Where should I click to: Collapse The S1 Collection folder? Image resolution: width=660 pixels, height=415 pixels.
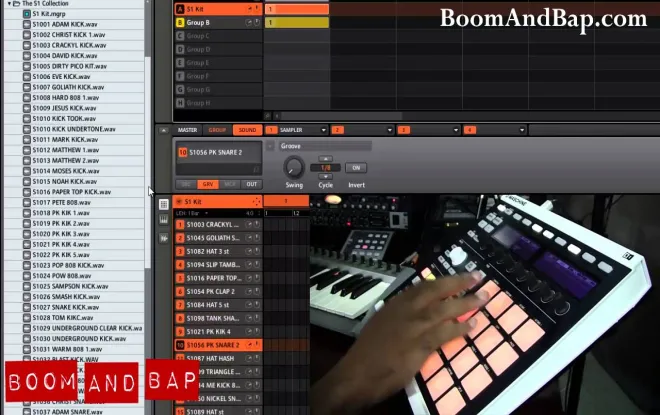pos(9,3)
